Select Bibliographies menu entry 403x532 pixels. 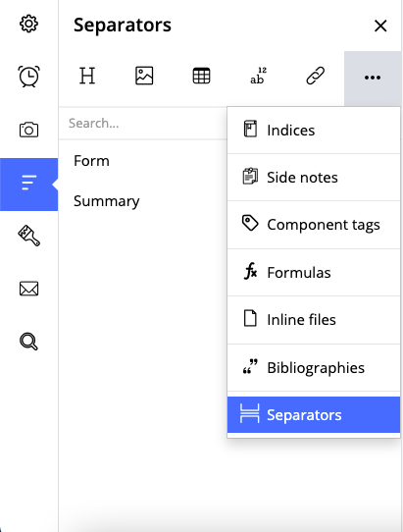(x=314, y=368)
